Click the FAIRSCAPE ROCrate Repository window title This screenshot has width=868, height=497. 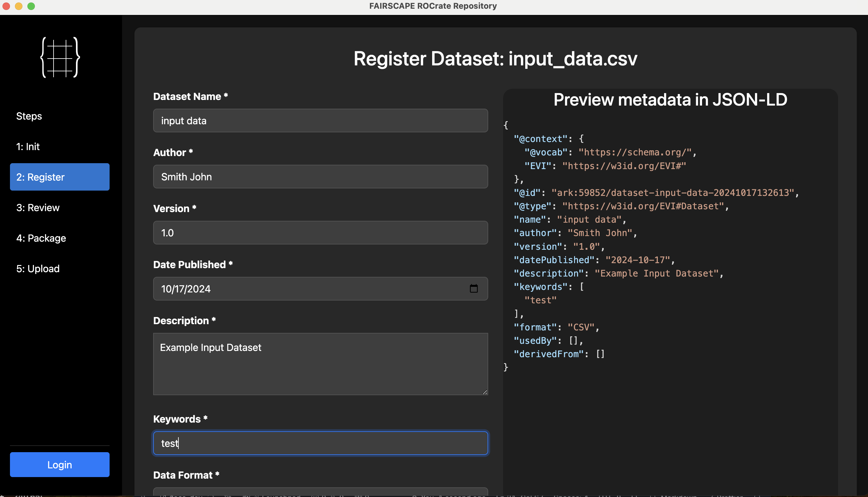pyautogui.click(x=433, y=6)
